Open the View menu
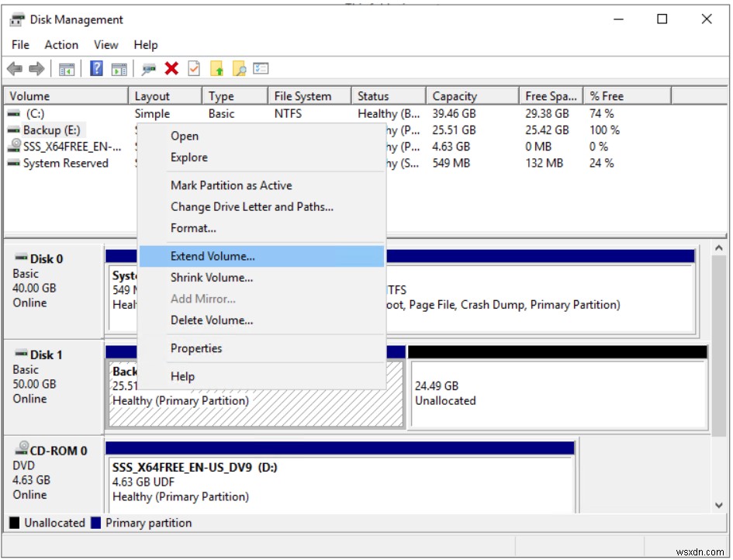 [105, 44]
